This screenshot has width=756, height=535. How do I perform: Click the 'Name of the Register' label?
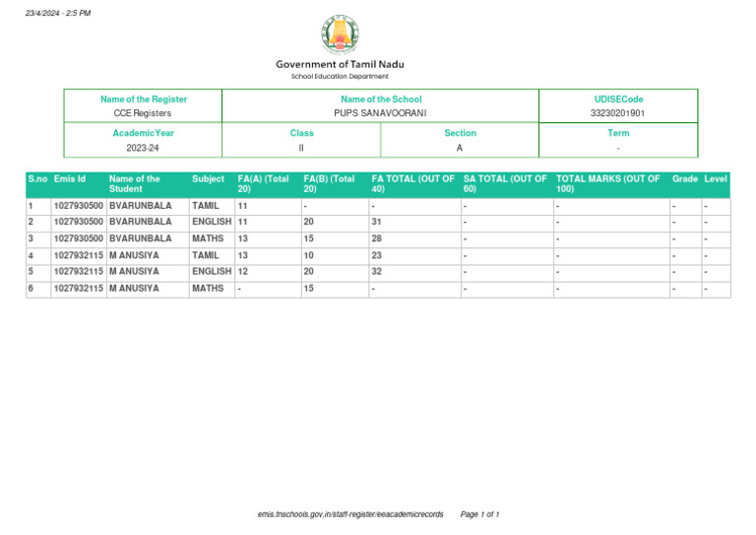coord(144,99)
